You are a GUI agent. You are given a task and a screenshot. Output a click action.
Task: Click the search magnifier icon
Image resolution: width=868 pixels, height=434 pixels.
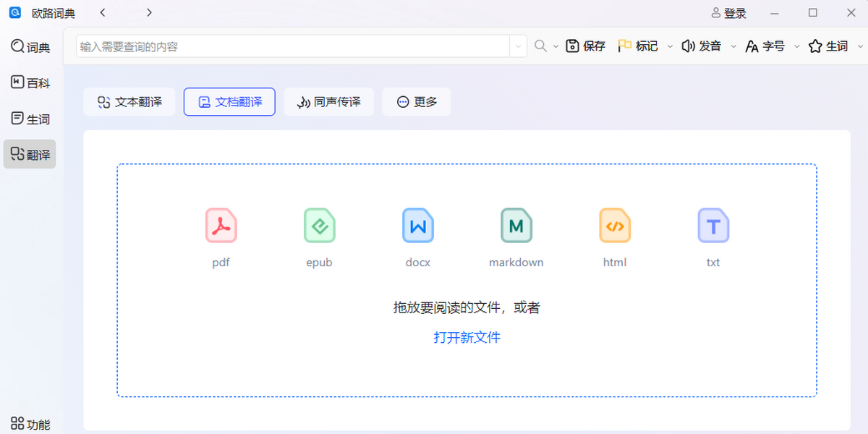[540, 46]
